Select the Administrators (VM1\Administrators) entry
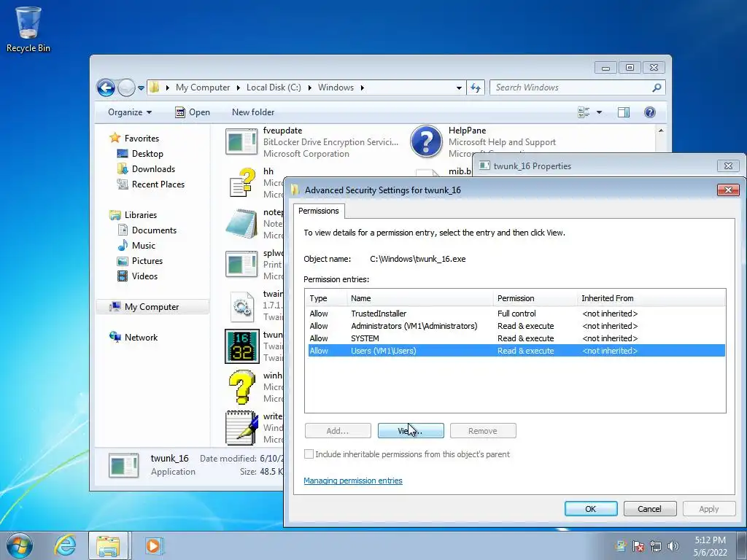The image size is (747, 560). pyautogui.click(x=516, y=326)
